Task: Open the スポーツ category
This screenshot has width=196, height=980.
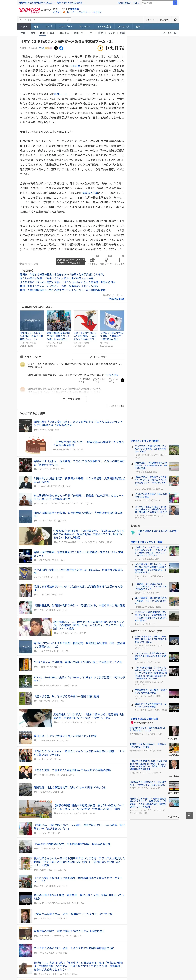Action: 78,33
